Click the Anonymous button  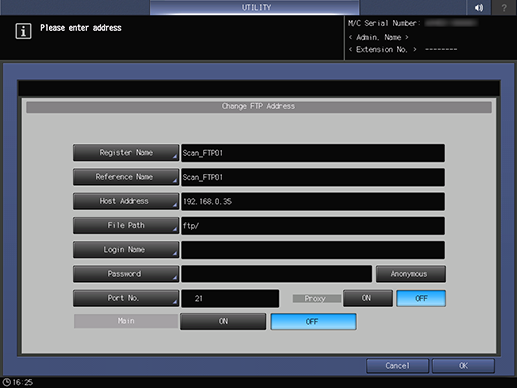tap(411, 274)
